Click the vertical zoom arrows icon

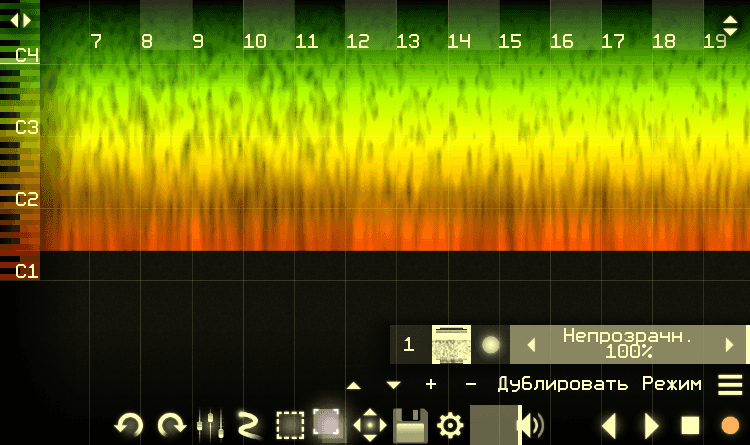pyautogui.click(x=730, y=26)
